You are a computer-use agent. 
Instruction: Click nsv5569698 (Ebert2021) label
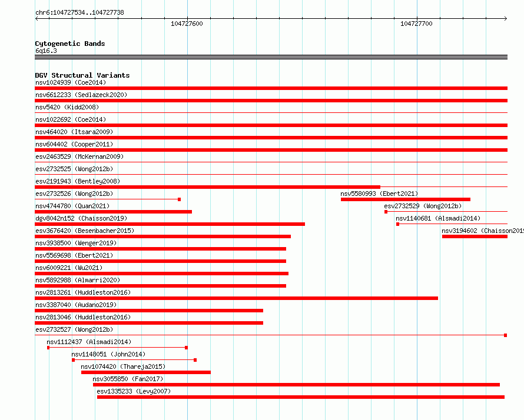(x=74, y=255)
